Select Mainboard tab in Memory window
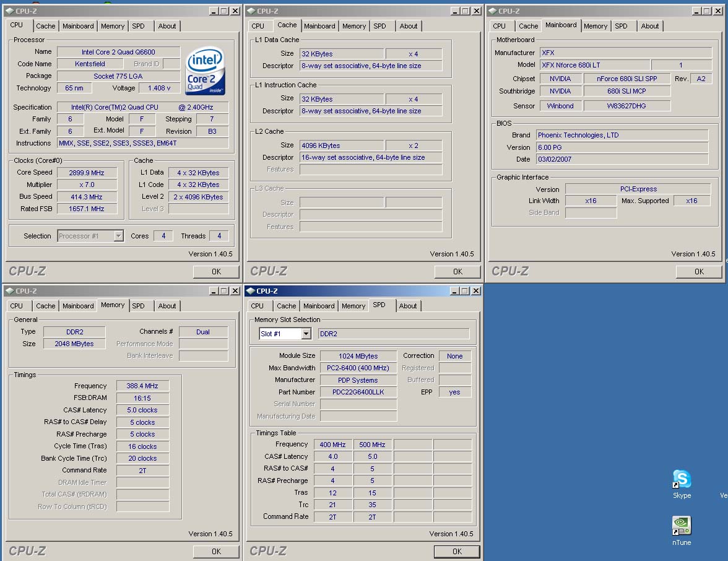 [x=78, y=306]
